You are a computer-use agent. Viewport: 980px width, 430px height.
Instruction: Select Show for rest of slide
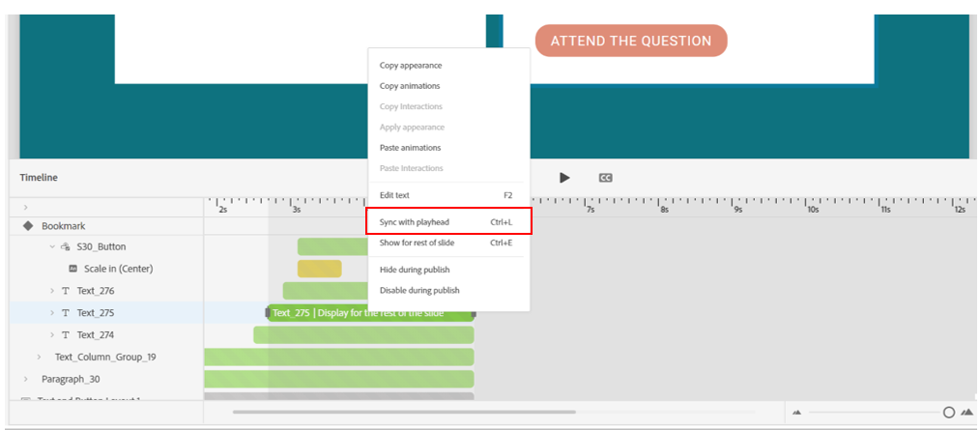(417, 243)
